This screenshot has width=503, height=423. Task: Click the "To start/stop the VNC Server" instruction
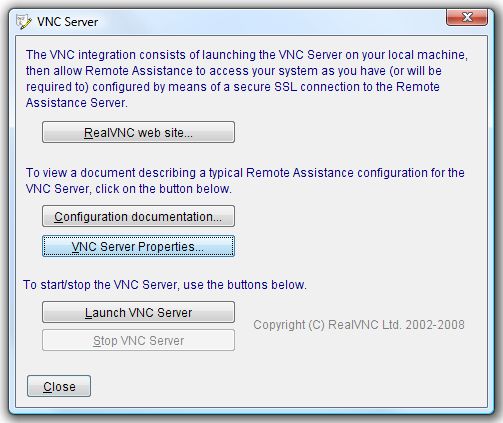[165, 285]
